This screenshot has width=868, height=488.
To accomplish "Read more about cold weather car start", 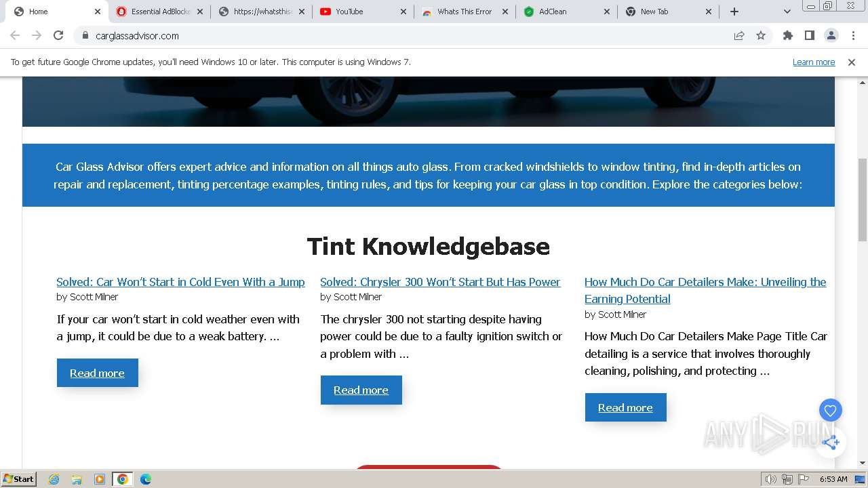I will click(x=97, y=373).
